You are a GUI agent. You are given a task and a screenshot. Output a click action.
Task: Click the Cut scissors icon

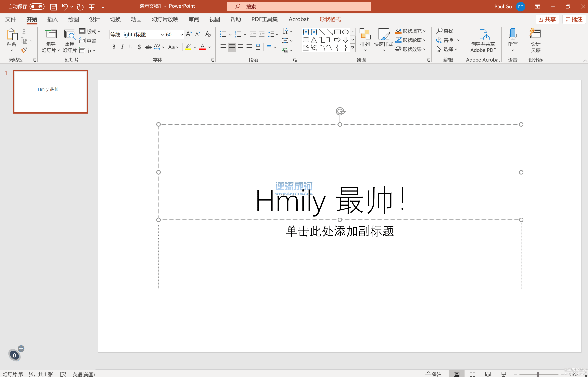tap(24, 31)
